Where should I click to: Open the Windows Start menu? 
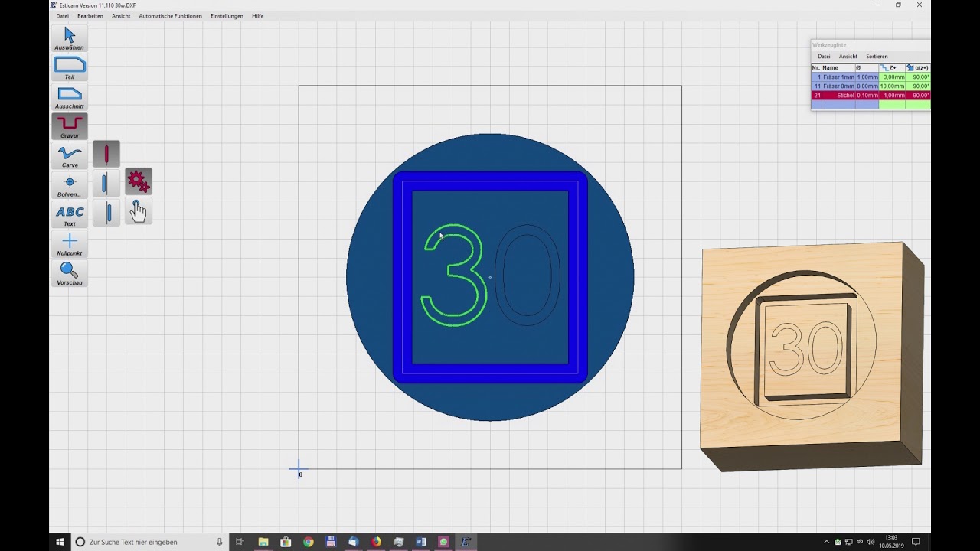(60, 542)
